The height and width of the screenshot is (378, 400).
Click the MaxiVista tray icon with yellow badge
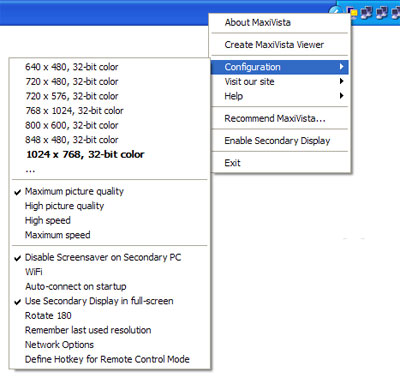tap(352, 13)
